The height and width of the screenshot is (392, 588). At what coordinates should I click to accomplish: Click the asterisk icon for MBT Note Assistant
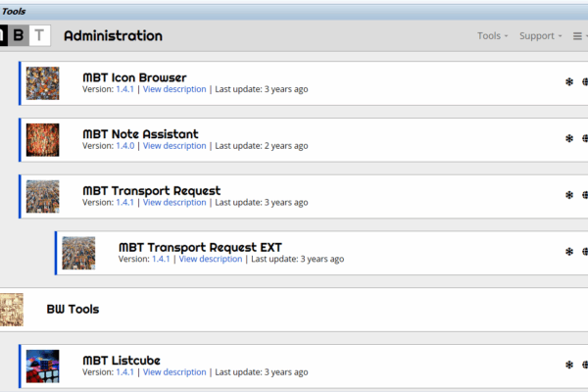point(569,139)
